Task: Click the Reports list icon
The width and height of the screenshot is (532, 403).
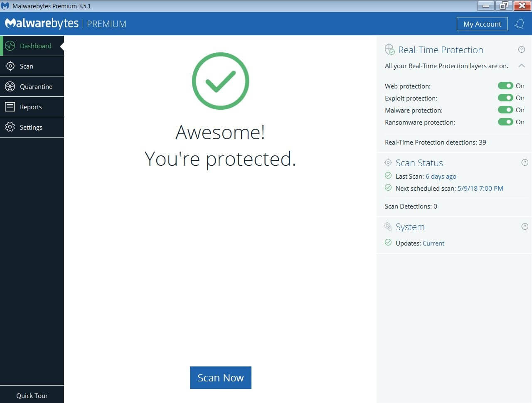Action: click(x=10, y=107)
